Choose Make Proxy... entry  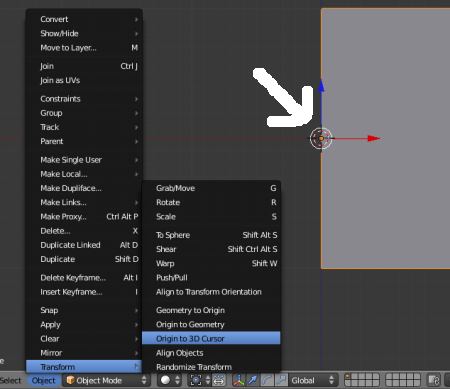point(84,217)
